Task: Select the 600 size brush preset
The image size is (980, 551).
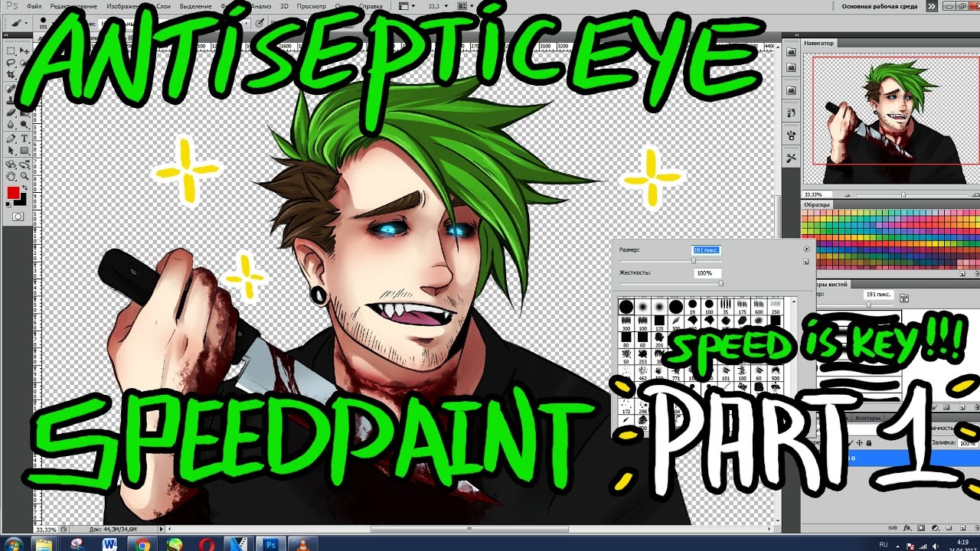Action: coord(758,308)
